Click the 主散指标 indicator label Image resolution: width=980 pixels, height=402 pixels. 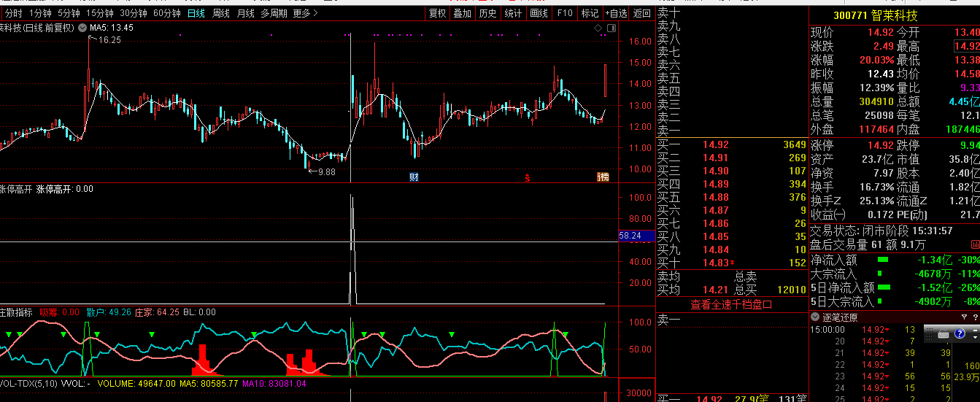pos(16,312)
